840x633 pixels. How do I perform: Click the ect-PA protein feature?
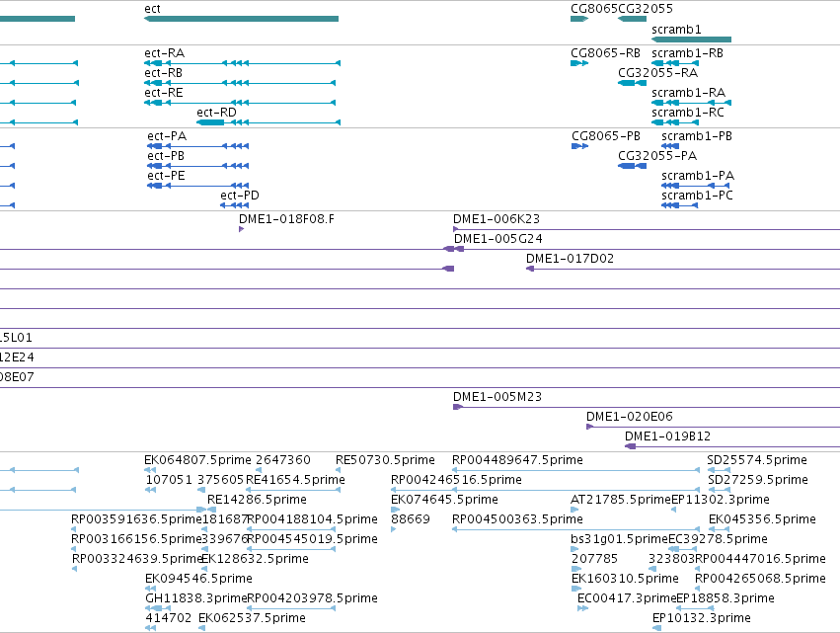pos(197,146)
